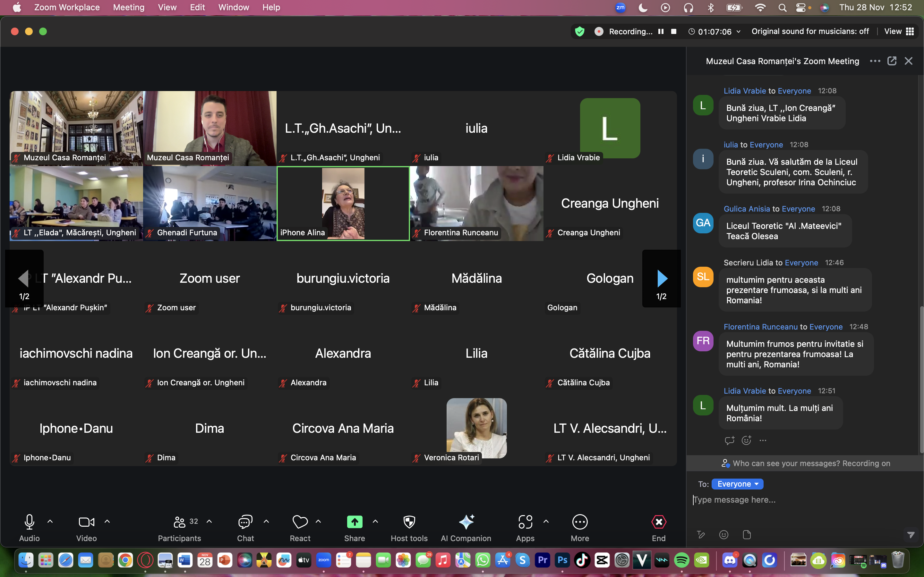Open the emoji picker in chat
Viewport: 924px width, 577px height.
click(723, 535)
